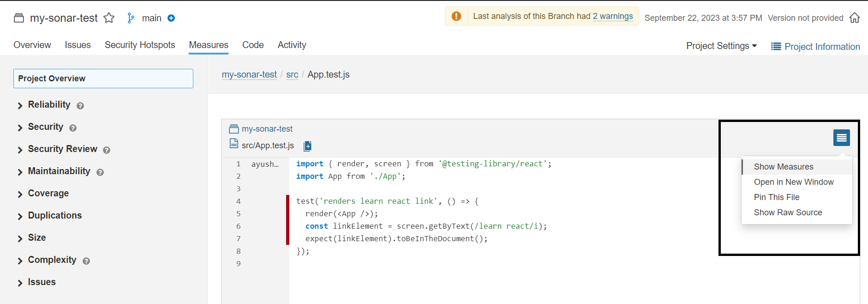Click the src/App.test.js file path

pos(268,146)
